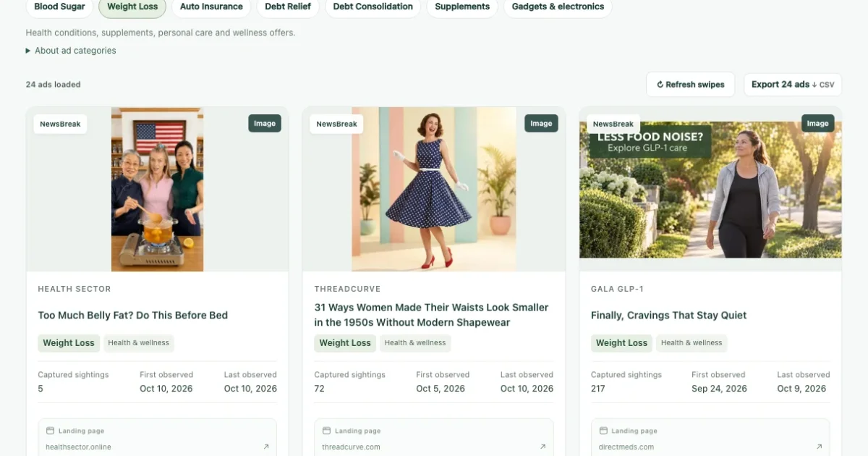
Task: Open the thumbnail of three women cooking
Action: (x=157, y=190)
